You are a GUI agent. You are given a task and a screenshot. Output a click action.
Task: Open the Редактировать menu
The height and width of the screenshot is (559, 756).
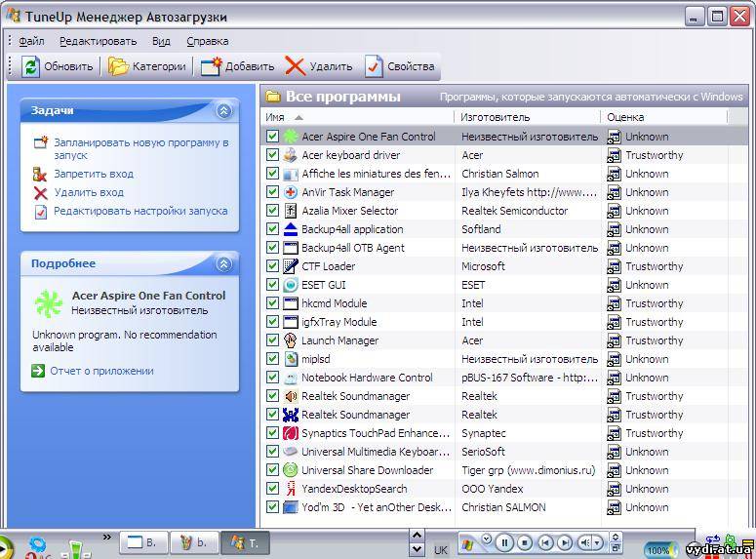(99, 42)
